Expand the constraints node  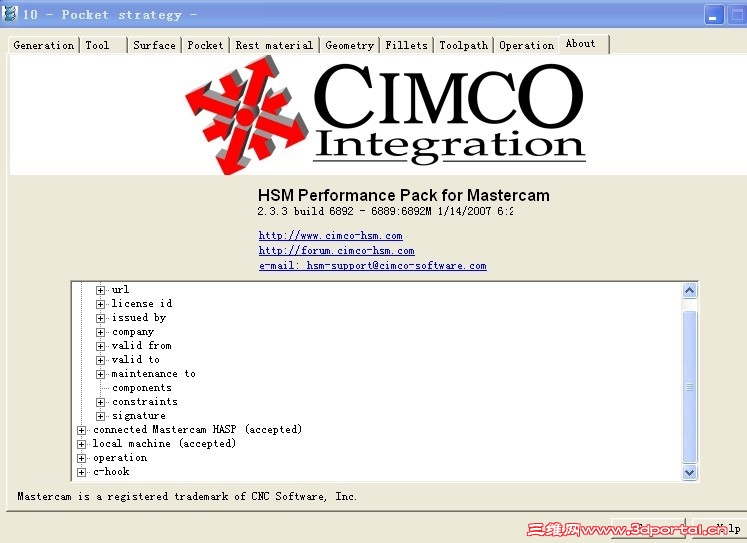point(100,402)
